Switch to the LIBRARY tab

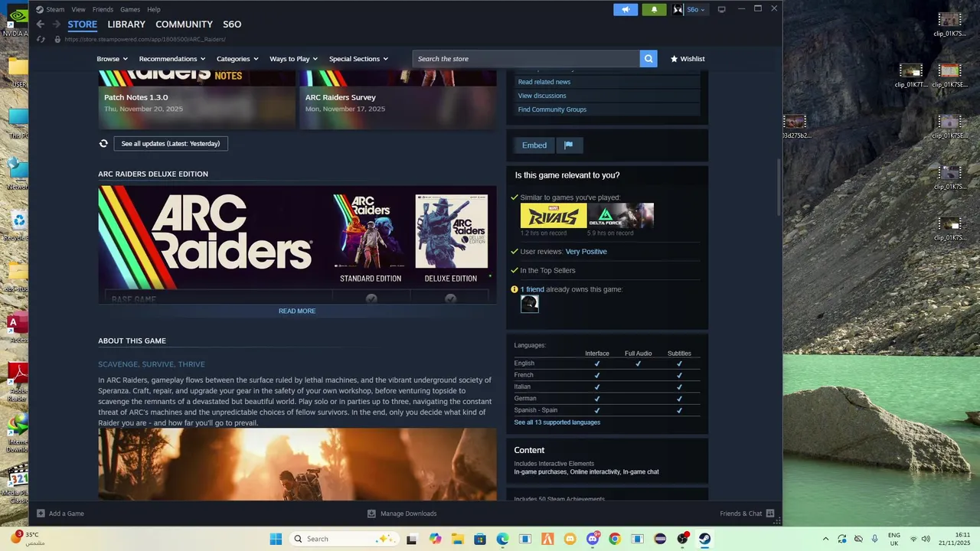click(x=126, y=24)
